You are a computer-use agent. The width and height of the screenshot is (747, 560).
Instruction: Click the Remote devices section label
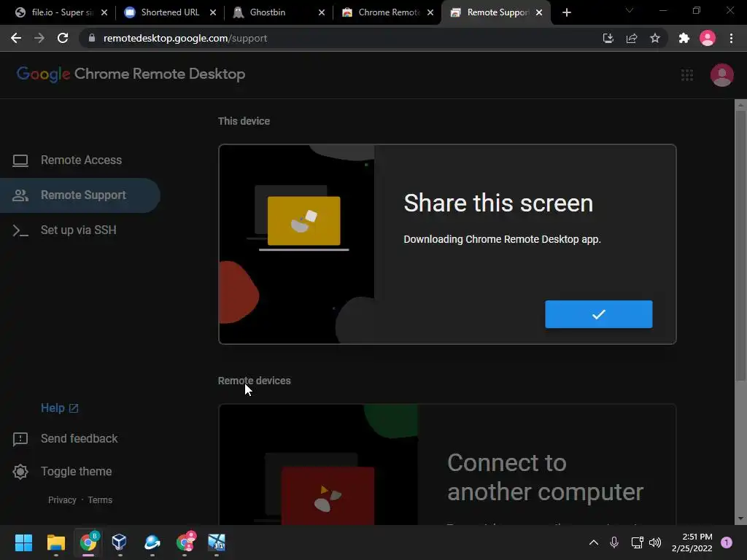(x=254, y=381)
